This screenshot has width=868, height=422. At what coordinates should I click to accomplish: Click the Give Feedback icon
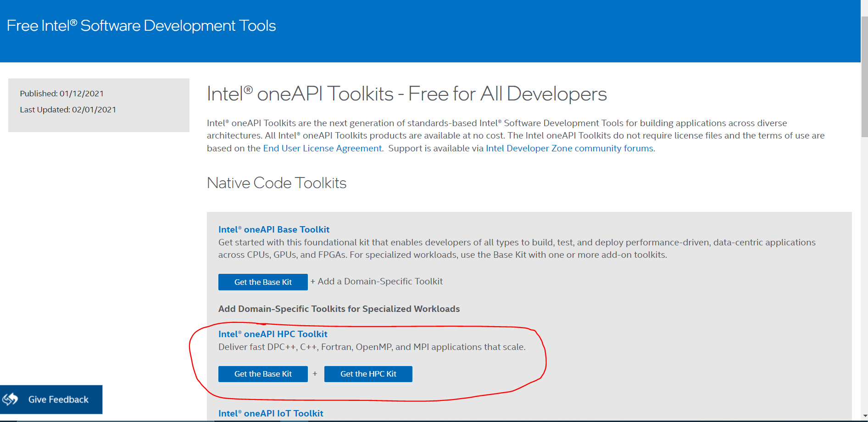[x=10, y=399]
